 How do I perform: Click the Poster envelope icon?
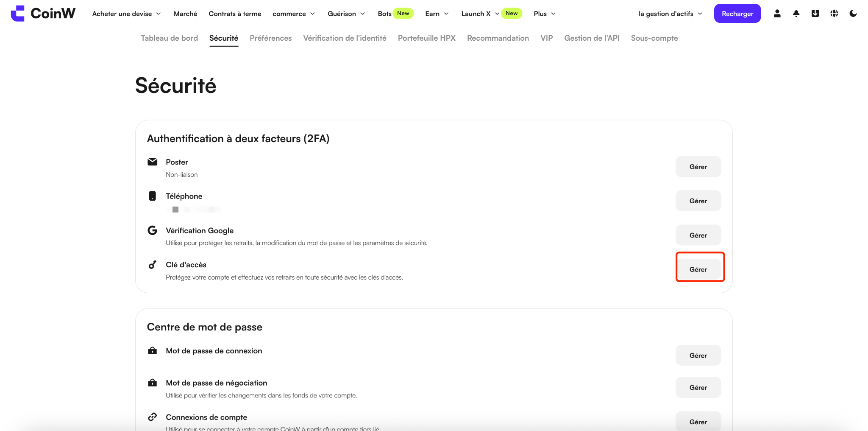point(152,162)
